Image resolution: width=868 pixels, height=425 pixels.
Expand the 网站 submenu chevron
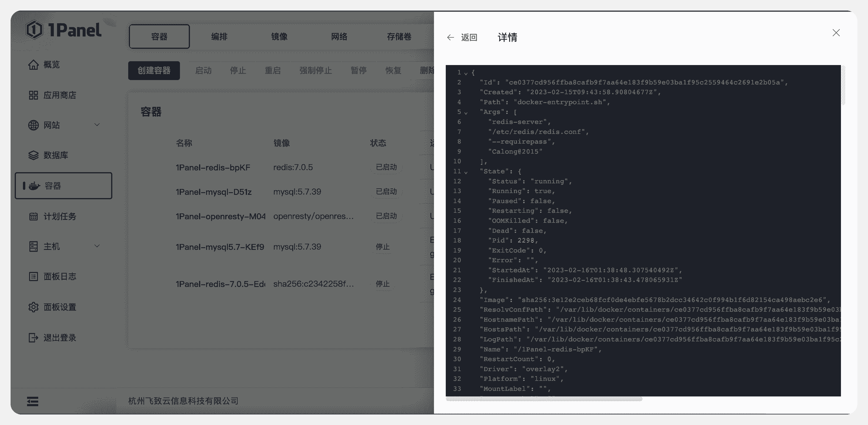[97, 125]
